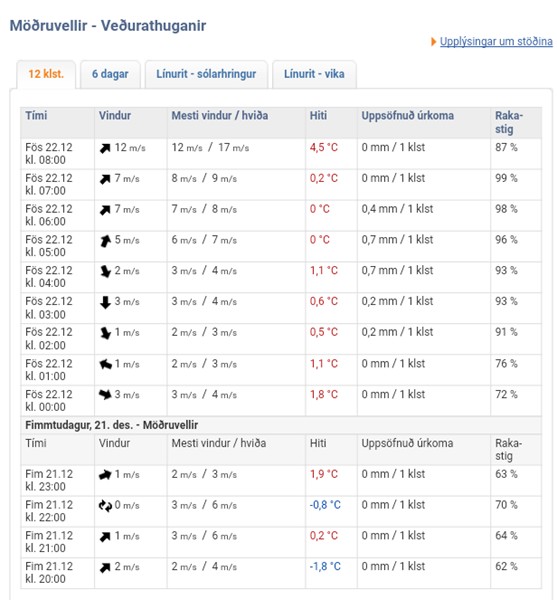The image size is (557, 600).
Task: Click downward wind arrow at Fös 03:00
Action: (105, 302)
